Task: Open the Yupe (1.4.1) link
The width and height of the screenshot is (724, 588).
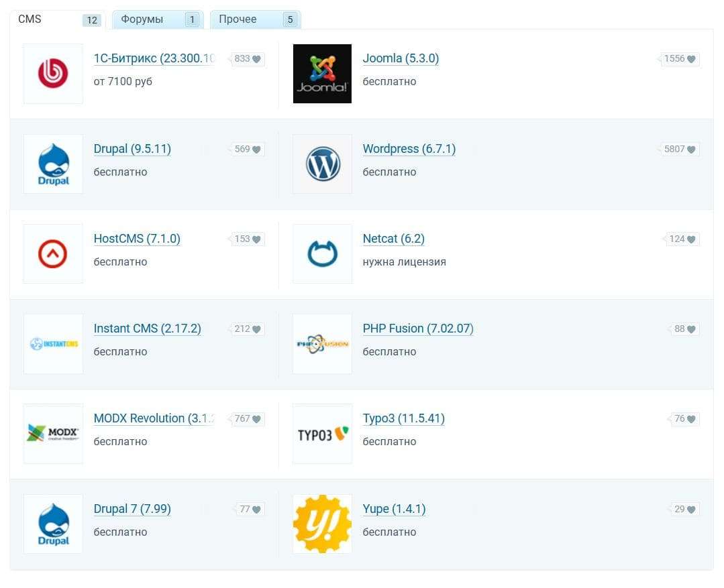Action: [395, 509]
